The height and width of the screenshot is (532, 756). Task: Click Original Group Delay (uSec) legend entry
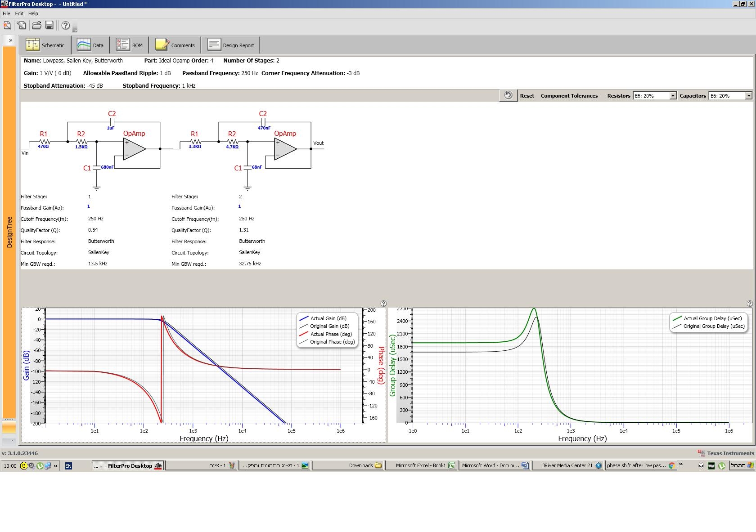click(x=708, y=326)
